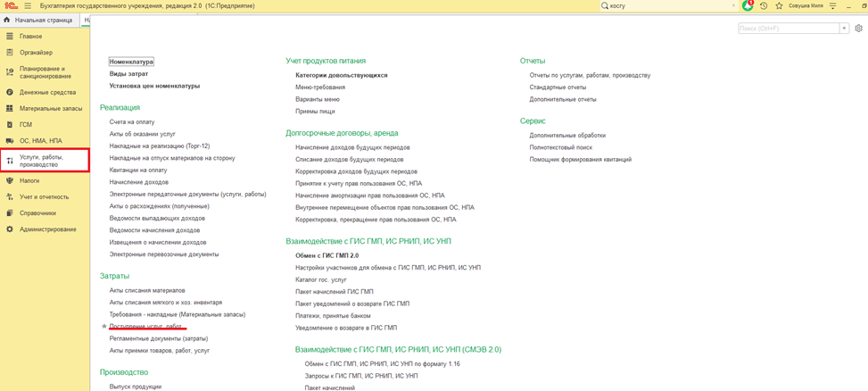Click into the Поиск (Ctrl+F) field
Image resolution: width=868 pixels, height=391 pixels.
(x=789, y=29)
